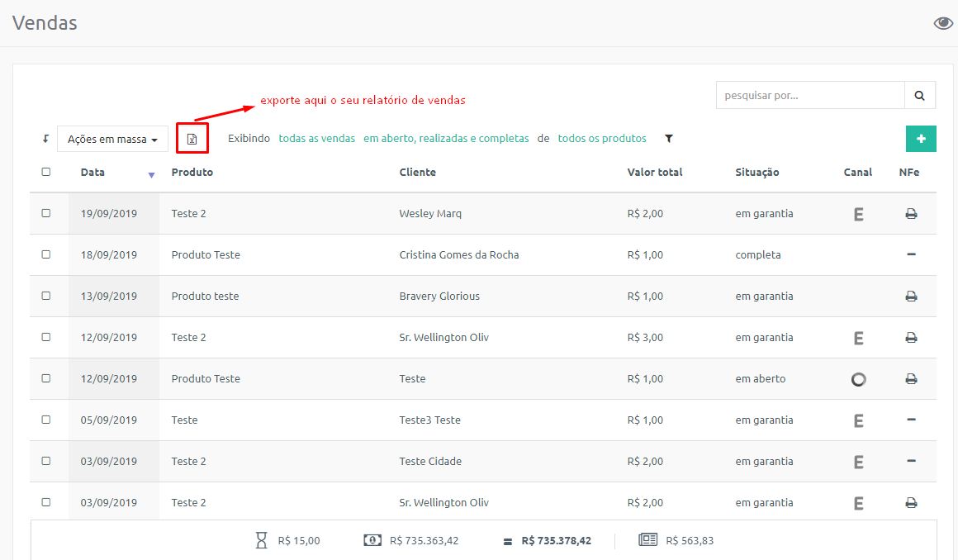Screen dimensions: 958x560
Task: Open Wesley Marq sale row
Action: click(482, 214)
